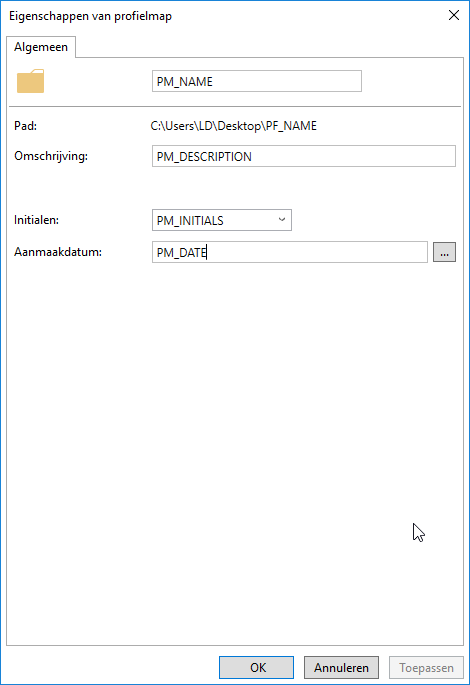Screen dimensions: 470x685
Task: Focus the Omschrijving PM_DESCRIPTION field
Action: [x=304, y=156]
